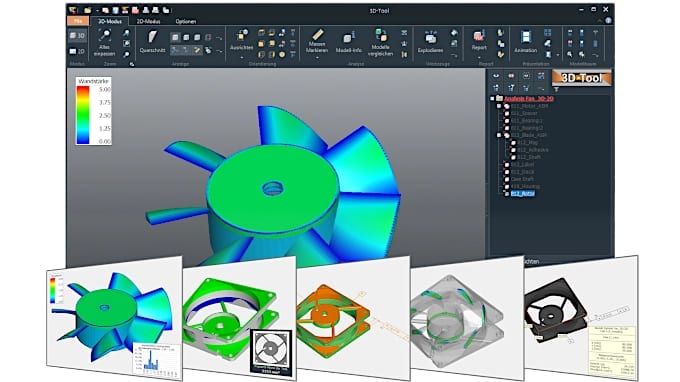Open dropdown arrow next to open folder icon
The image size is (680, 382).
98,10
